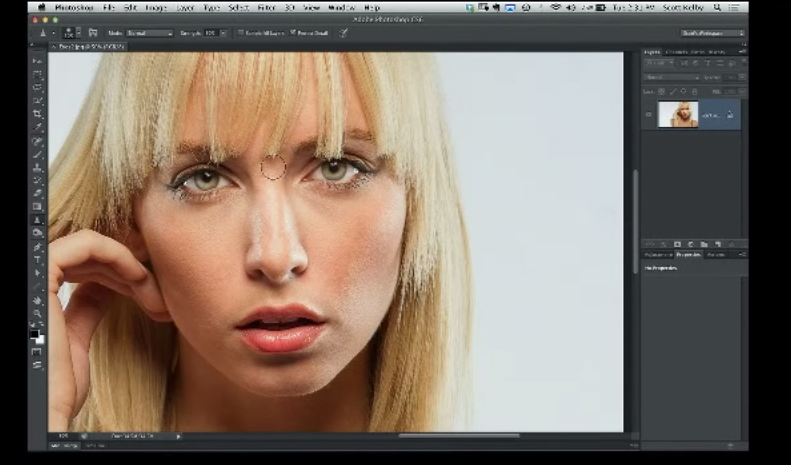Open the blend Mode dropdown
The height and width of the screenshot is (465, 791).
[149, 33]
